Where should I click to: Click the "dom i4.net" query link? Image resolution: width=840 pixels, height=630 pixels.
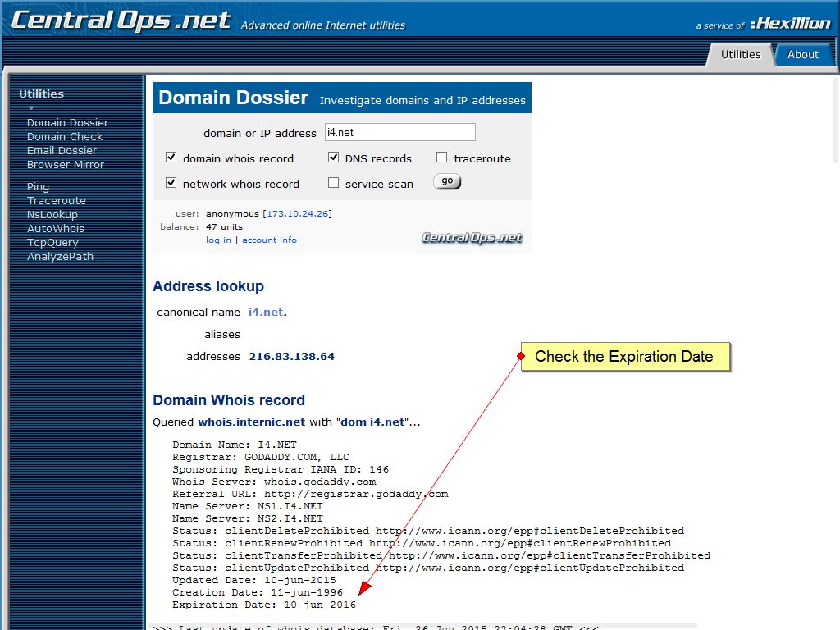(x=372, y=422)
